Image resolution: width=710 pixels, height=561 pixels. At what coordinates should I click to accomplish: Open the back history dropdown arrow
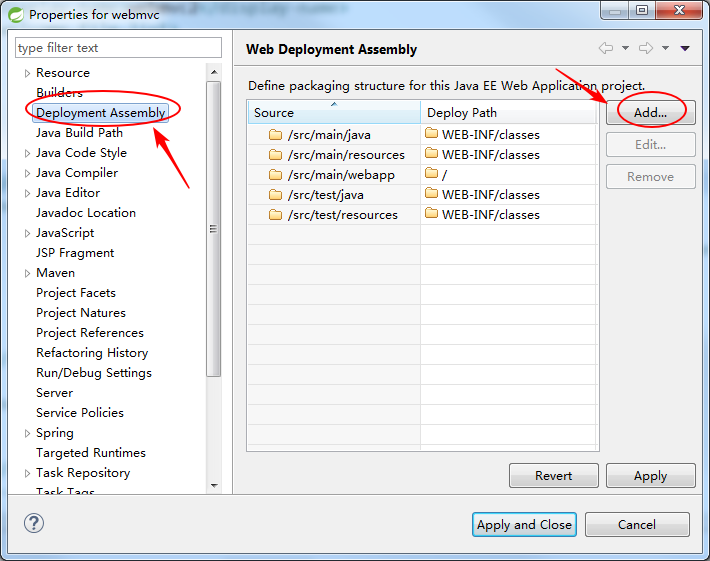(625, 48)
